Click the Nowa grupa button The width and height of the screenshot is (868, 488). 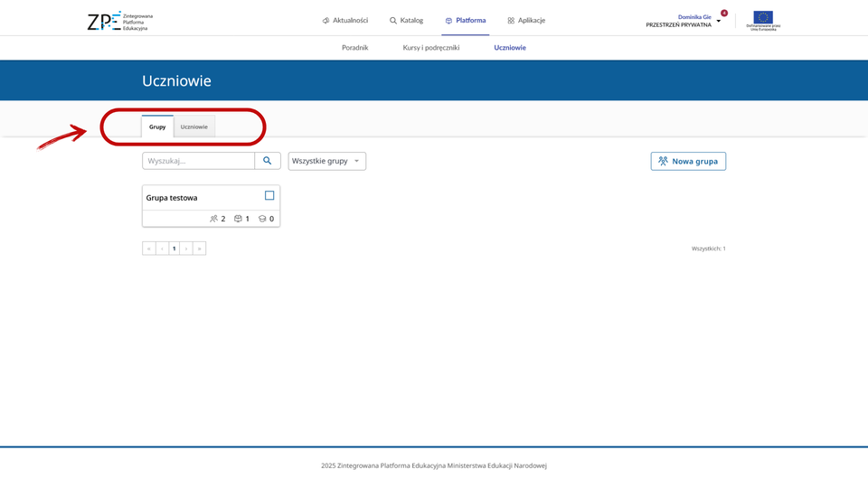click(x=688, y=161)
